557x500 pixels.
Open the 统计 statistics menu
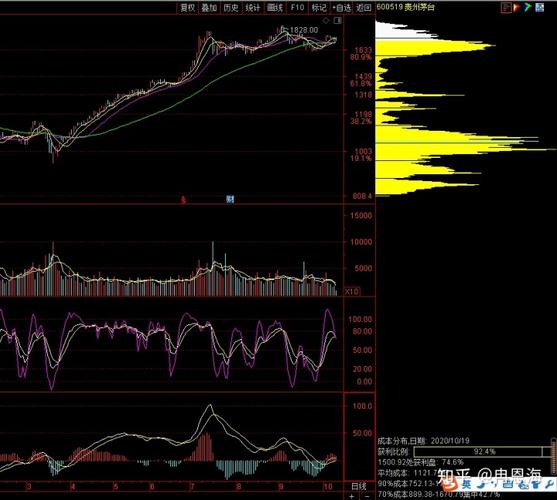(x=253, y=7)
